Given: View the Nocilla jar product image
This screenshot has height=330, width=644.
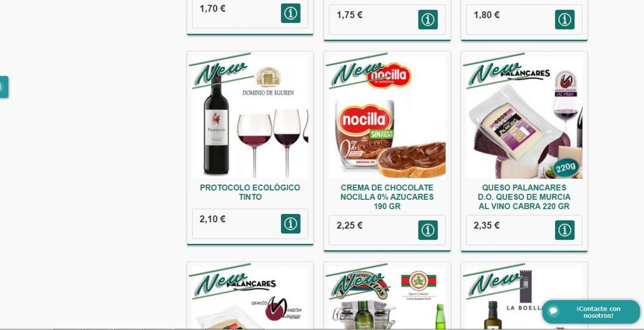Looking at the screenshot, I should 387,118.
